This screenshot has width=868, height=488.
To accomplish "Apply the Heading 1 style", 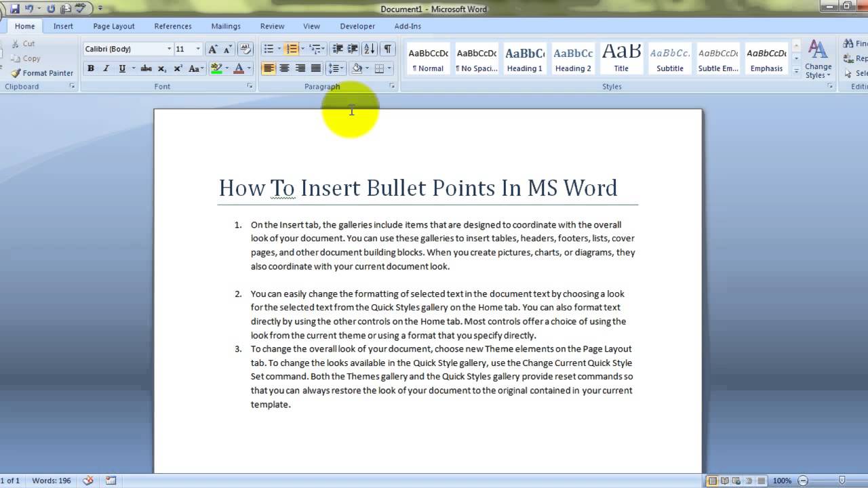I will coord(525,59).
